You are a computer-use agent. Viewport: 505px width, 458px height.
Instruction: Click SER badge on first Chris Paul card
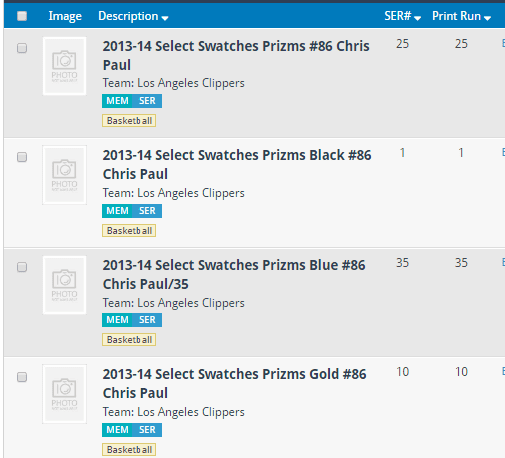click(147, 101)
